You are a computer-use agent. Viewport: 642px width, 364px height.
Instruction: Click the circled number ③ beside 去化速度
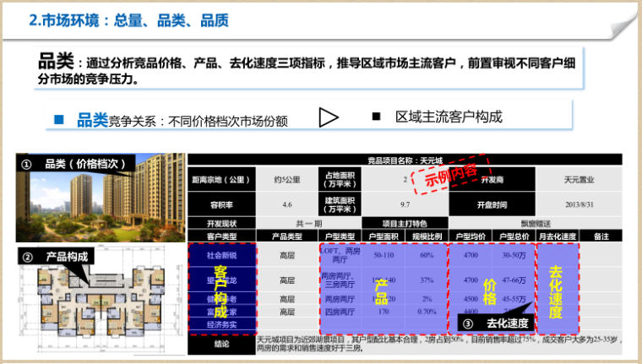click(x=469, y=323)
